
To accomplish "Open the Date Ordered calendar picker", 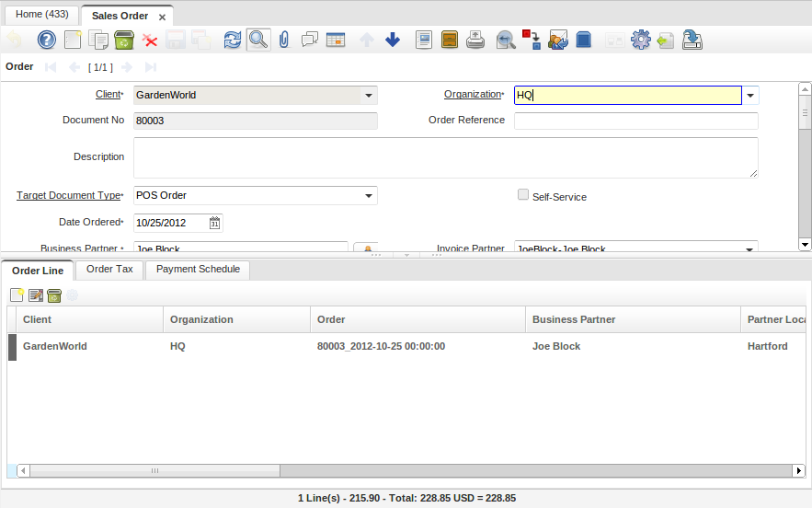I will 214,223.
